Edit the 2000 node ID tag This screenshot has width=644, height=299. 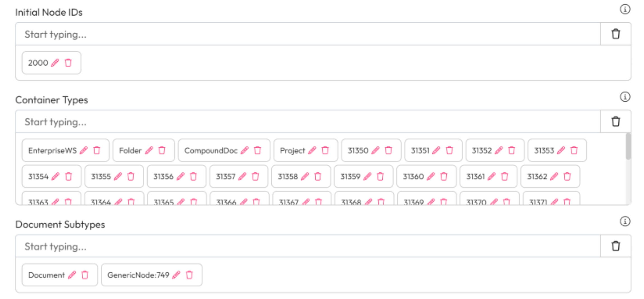click(x=55, y=63)
